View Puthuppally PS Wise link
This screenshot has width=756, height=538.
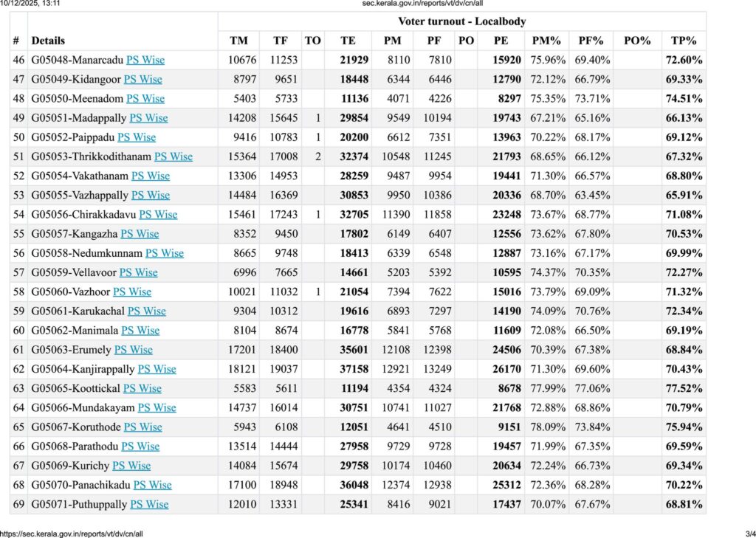[x=149, y=504]
